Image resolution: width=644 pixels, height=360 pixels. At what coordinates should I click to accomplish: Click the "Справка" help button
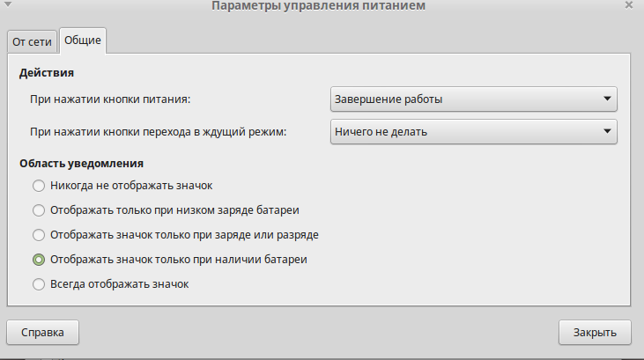click(x=42, y=332)
